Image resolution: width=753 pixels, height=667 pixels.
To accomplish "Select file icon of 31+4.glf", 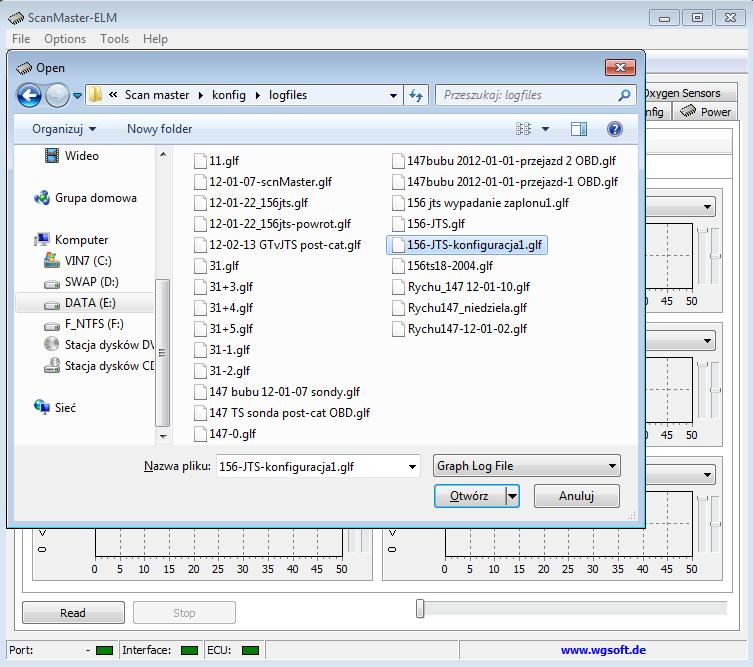I will click(200, 308).
